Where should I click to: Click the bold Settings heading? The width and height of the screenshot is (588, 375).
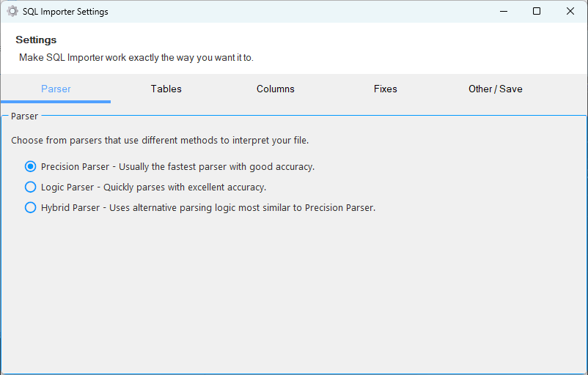coord(36,40)
